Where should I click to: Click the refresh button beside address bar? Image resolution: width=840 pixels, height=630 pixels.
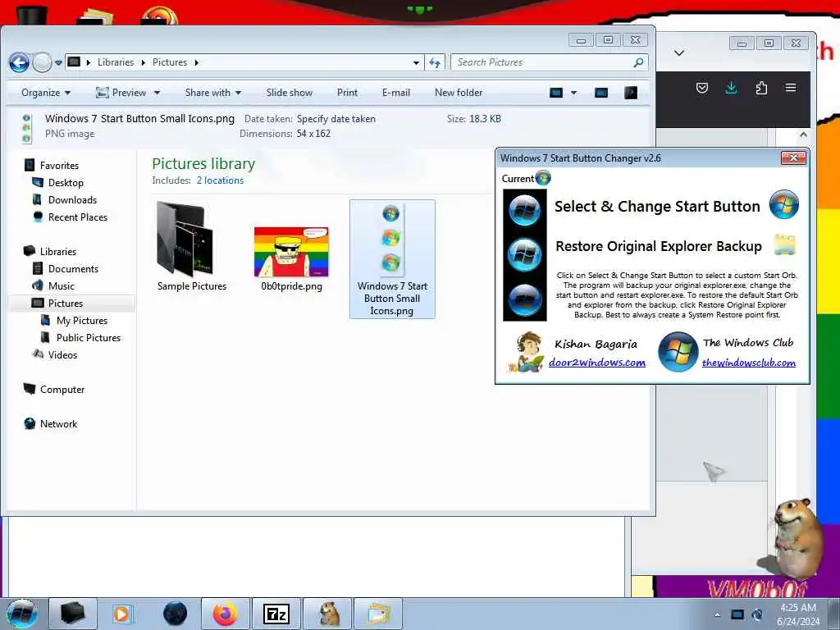coord(435,62)
